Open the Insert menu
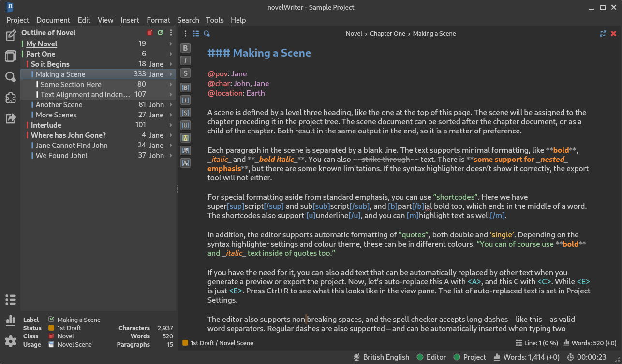This screenshot has height=364, width=622. click(x=130, y=20)
